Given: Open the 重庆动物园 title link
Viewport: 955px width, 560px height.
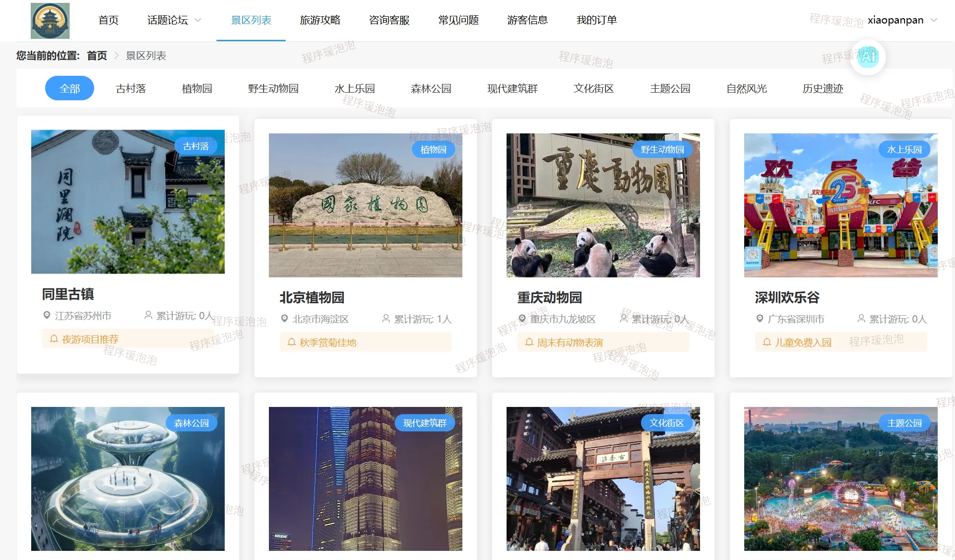Looking at the screenshot, I should pos(549,298).
